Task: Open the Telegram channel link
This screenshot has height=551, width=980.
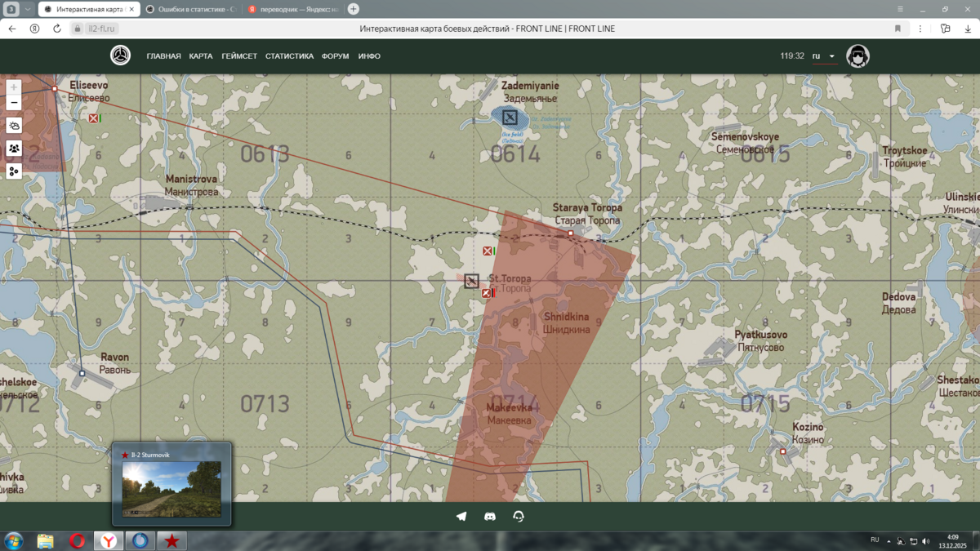Action: [x=461, y=516]
